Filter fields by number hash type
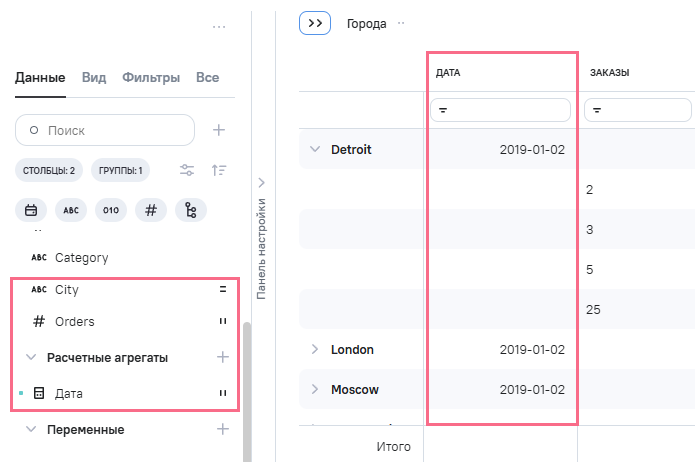The width and height of the screenshot is (695, 462). tap(151, 210)
